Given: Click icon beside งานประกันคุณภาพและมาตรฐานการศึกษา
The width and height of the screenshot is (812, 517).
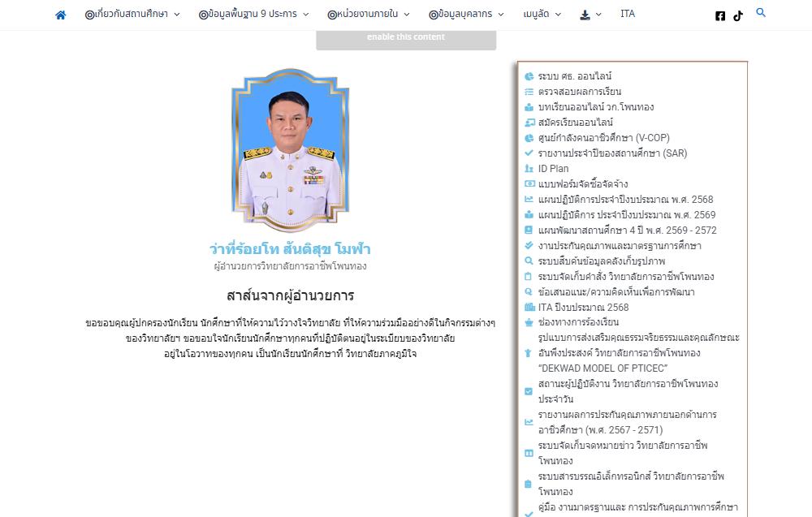Looking at the screenshot, I should [x=529, y=245].
